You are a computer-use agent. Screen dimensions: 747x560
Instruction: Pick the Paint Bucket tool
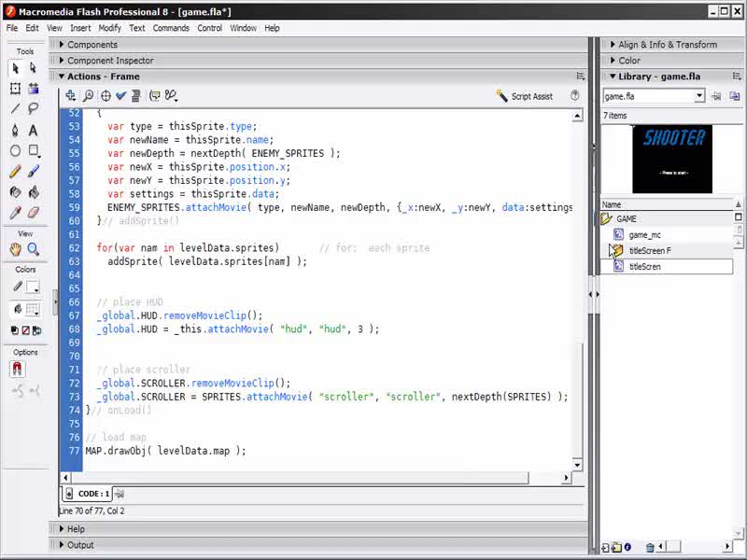(x=34, y=192)
